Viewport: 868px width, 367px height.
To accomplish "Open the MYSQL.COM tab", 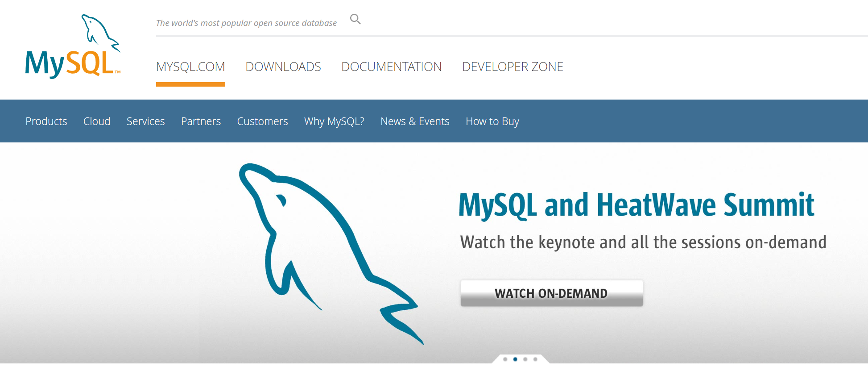I will (x=190, y=67).
